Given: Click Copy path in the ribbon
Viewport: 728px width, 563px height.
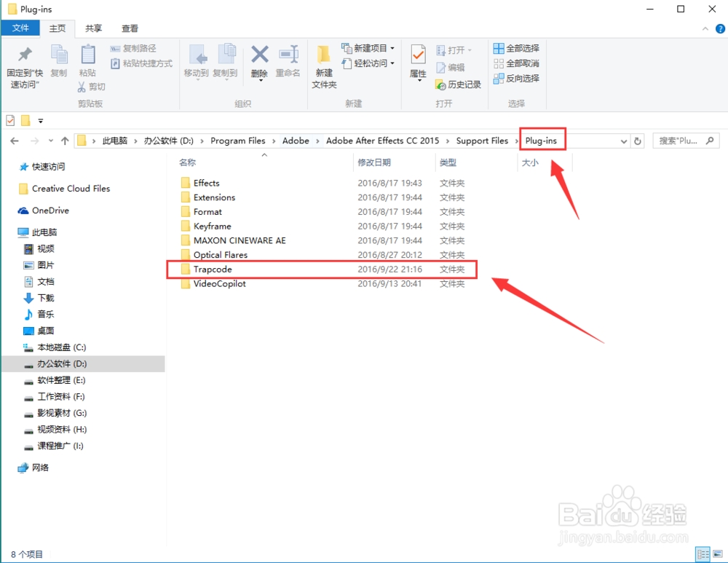Looking at the screenshot, I should [x=133, y=48].
